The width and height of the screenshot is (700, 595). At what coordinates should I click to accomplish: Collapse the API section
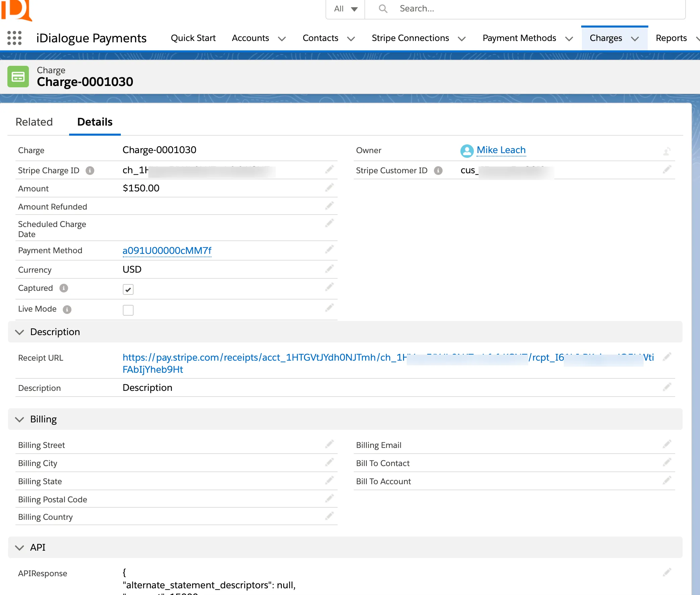[19, 547]
